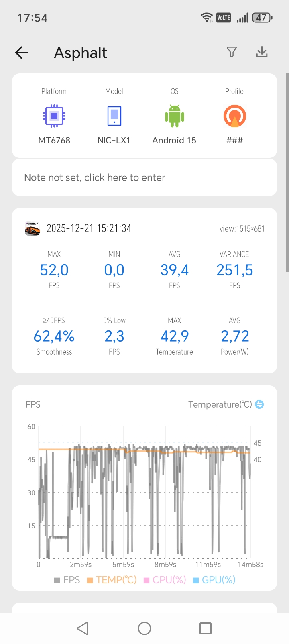
Task: Toggle FPS series in chart legend
Action: [x=67, y=580]
